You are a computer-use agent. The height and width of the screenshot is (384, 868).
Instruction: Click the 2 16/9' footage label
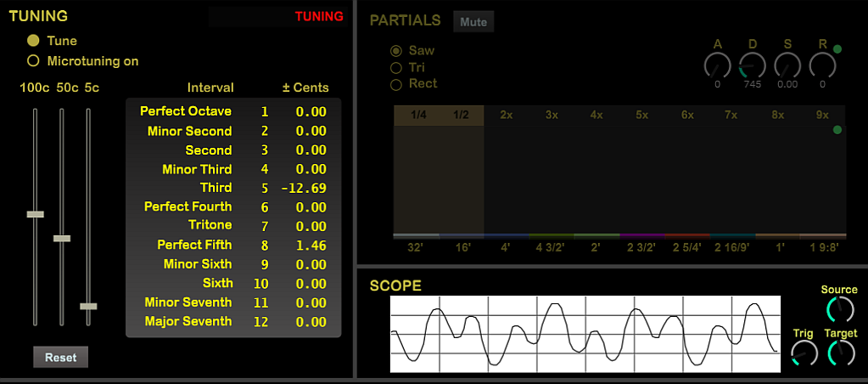pyautogui.click(x=732, y=248)
